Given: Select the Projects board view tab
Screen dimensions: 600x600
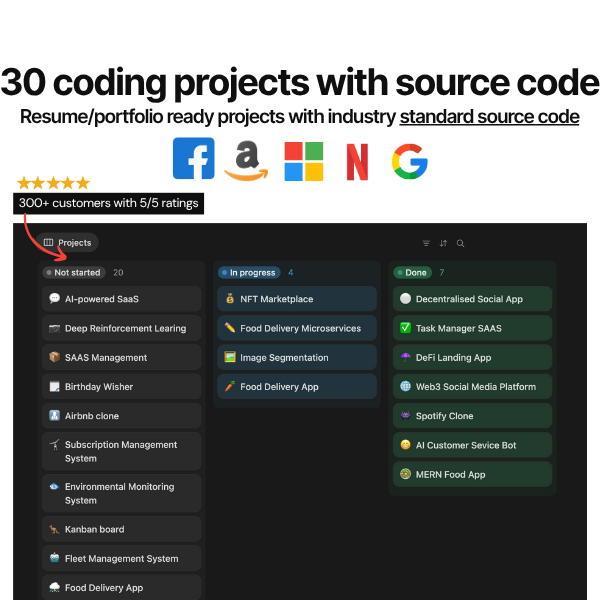Looking at the screenshot, I should [x=68, y=243].
